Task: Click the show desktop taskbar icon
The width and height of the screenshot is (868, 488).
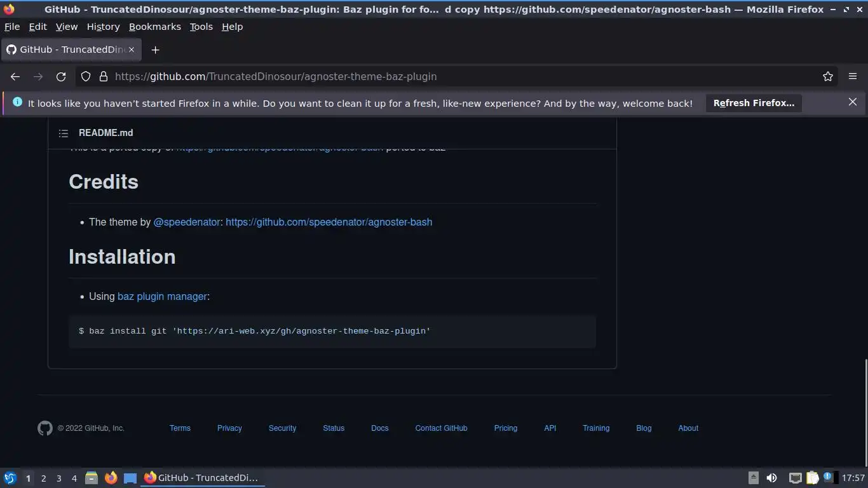Action: click(130, 478)
